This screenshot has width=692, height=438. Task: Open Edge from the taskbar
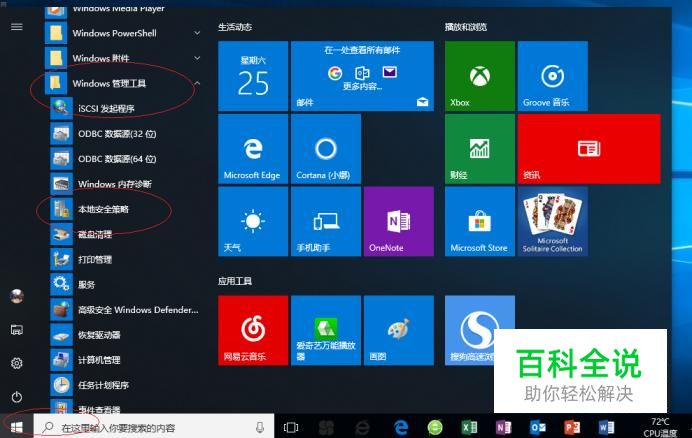[x=401, y=427]
